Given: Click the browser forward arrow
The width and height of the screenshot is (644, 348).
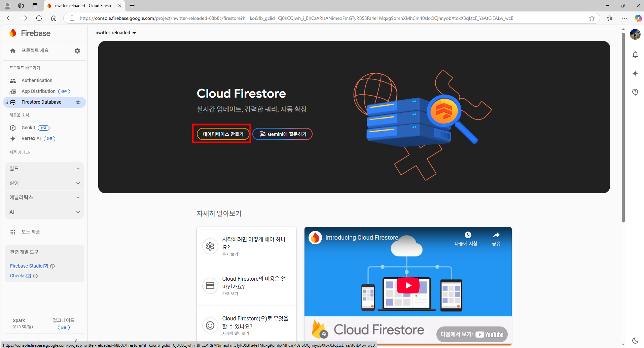Looking at the screenshot, I should pos(24,18).
